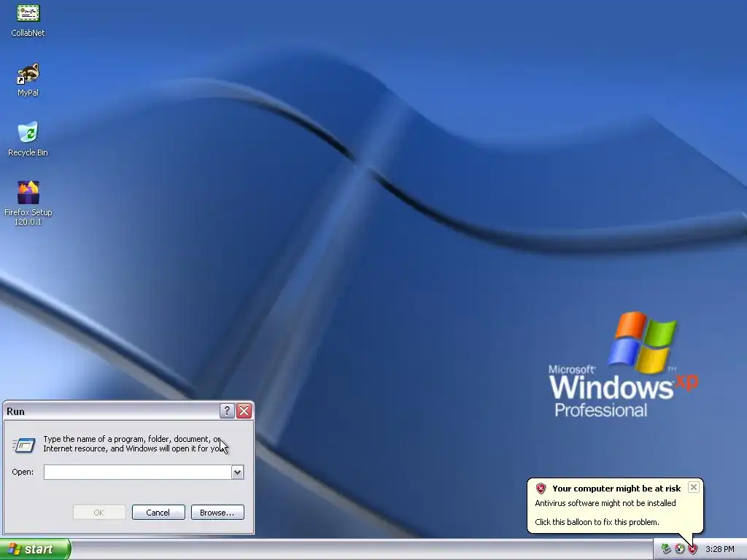
Task: Select the Recycle Bin icon
Action: (28, 139)
